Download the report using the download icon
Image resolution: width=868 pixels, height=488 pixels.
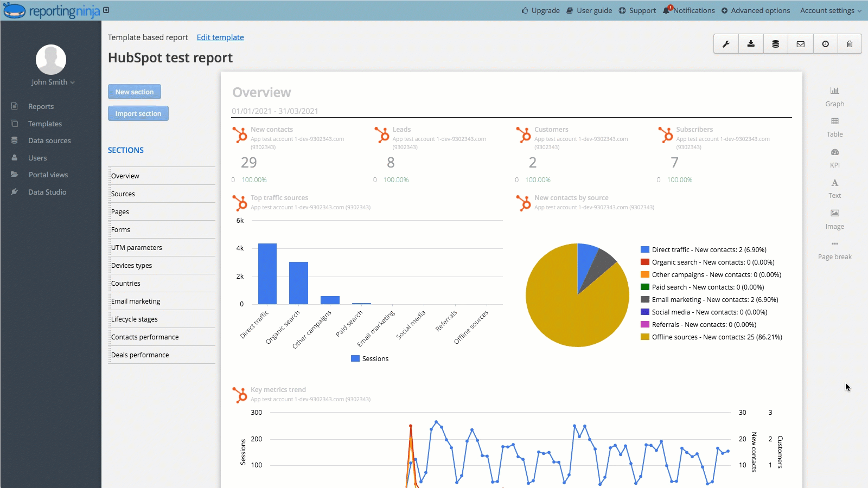pyautogui.click(x=751, y=44)
